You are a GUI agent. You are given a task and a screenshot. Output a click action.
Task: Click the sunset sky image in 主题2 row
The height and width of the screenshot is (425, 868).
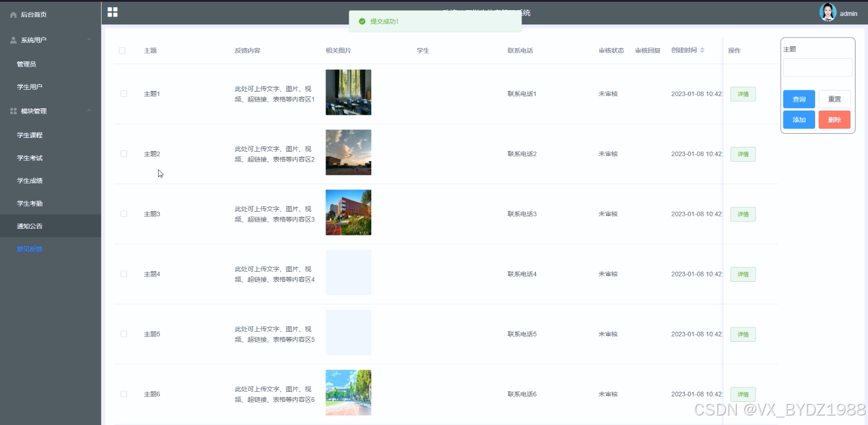(x=348, y=152)
